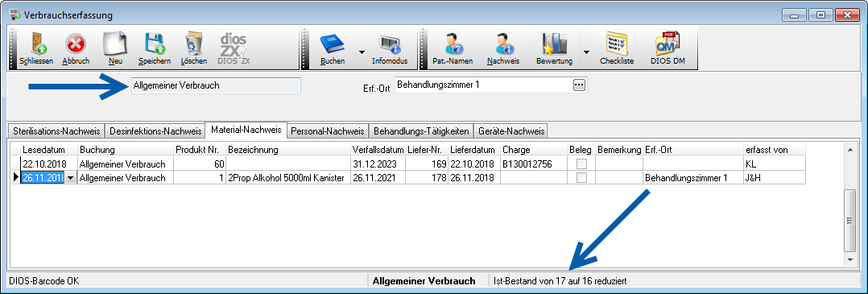The image size is (868, 294).
Task: Toggle Beleg checkbox in the KL row
Action: (581, 164)
